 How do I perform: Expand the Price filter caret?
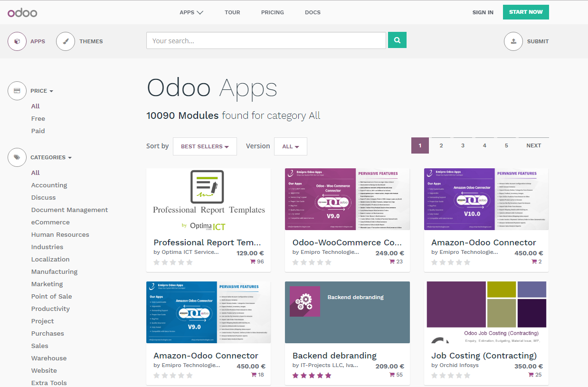pos(51,91)
